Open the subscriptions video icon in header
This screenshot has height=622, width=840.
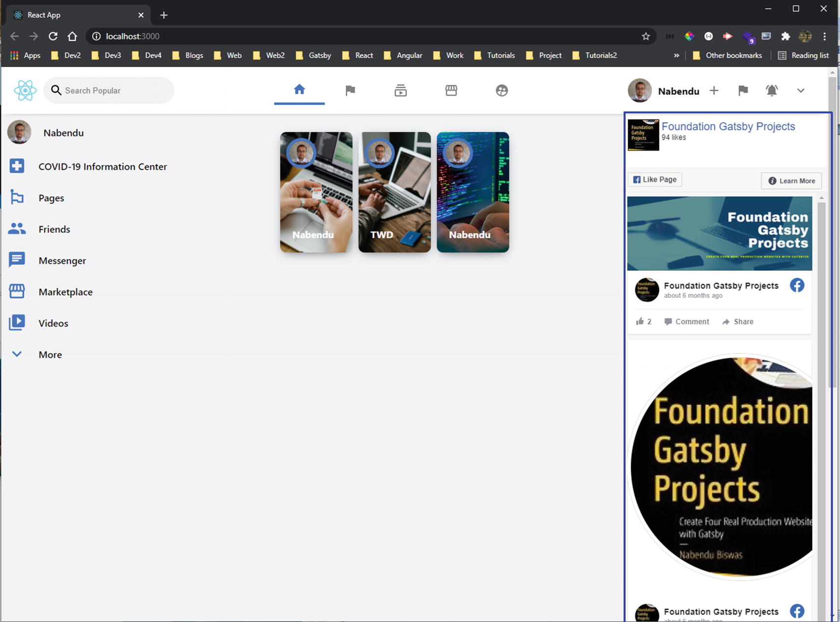[x=401, y=91]
